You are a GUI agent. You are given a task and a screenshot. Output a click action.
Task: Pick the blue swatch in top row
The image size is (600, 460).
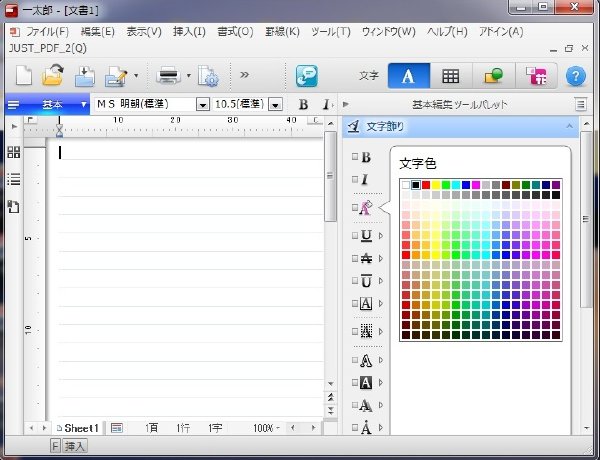pos(466,185)
